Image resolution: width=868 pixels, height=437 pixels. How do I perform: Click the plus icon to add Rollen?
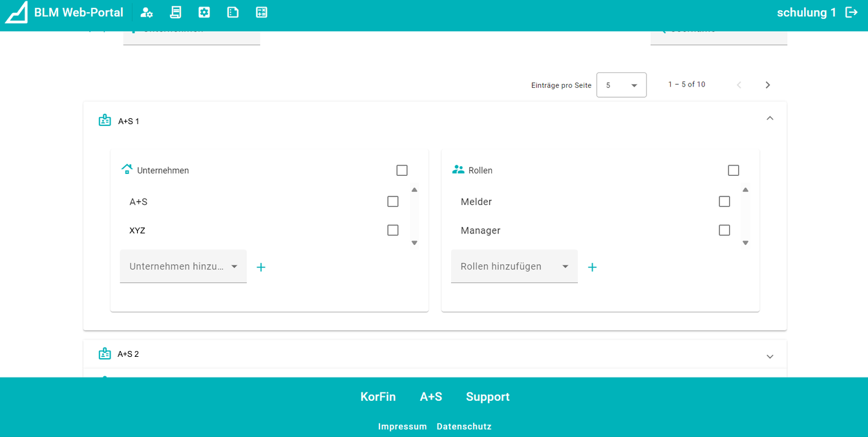tap(592, 267)
